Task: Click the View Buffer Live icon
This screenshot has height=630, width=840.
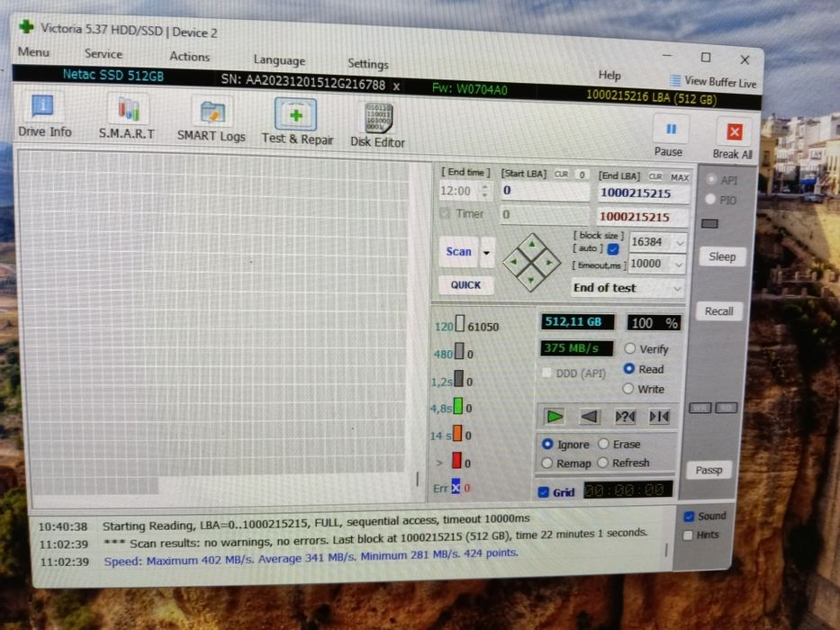Action: 675,80
